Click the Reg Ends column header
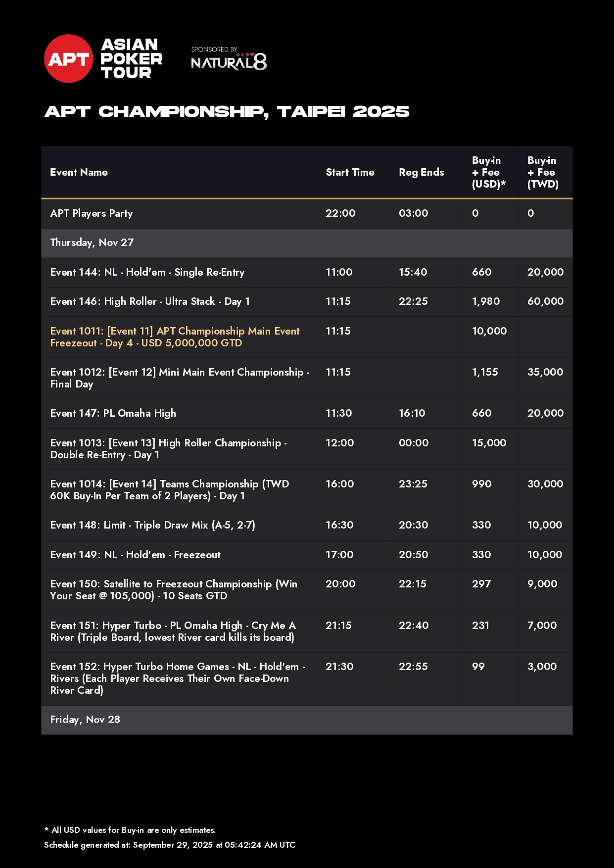Image resolution: width=614 pixels, height=868 pixels. click(x=421, y=172)
